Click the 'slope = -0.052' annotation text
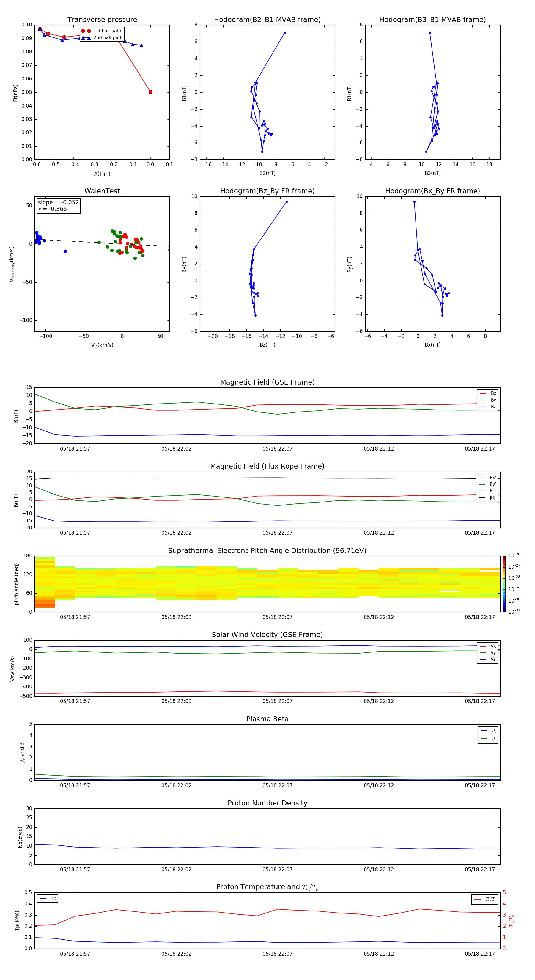535x980 pixels. click(58, 203)
